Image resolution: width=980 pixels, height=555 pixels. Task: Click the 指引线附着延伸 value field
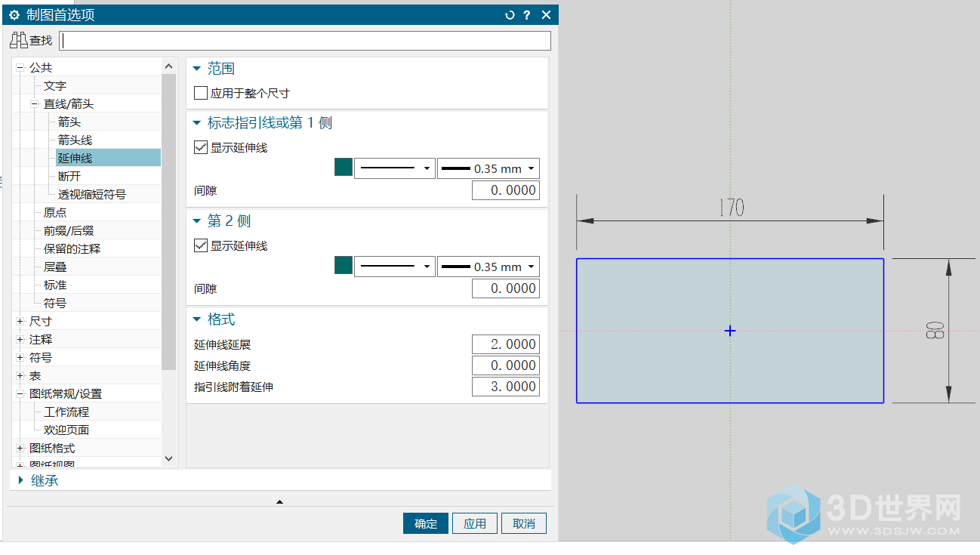(x=506, y=387)
